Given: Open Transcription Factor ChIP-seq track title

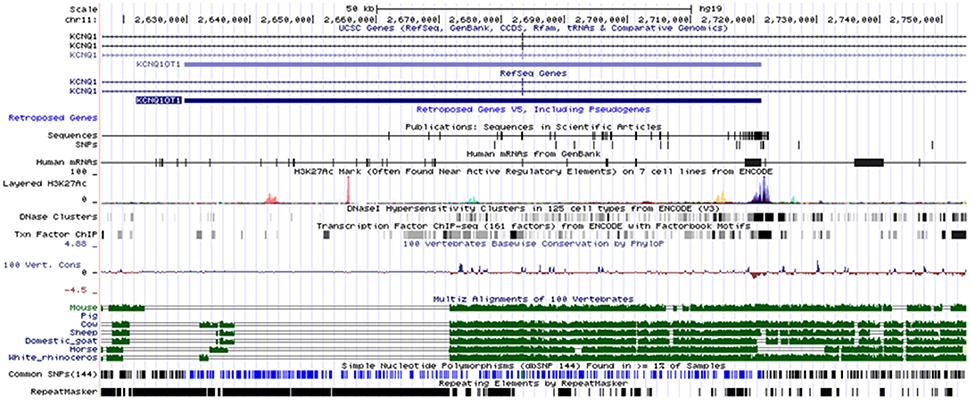Looking at the screenshot, I should [x=533, y=226].
